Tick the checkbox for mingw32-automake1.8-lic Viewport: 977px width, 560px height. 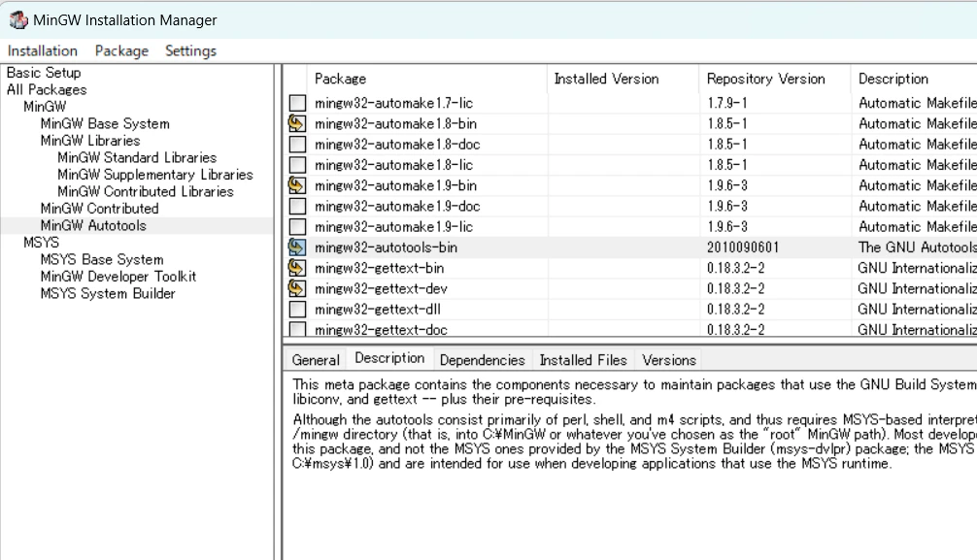[x=298, y=164]
